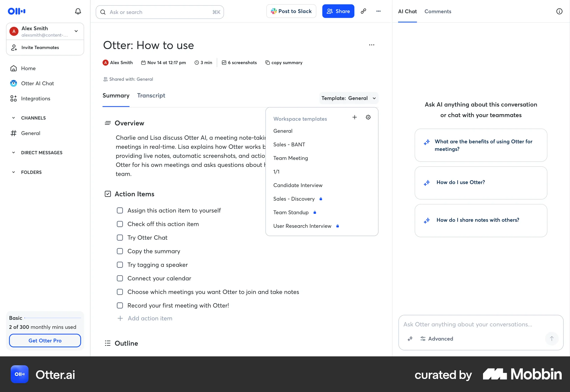The image size is (570, 392).
Task: Click the monthly minutes usage bar
Action: pos(53,318)
